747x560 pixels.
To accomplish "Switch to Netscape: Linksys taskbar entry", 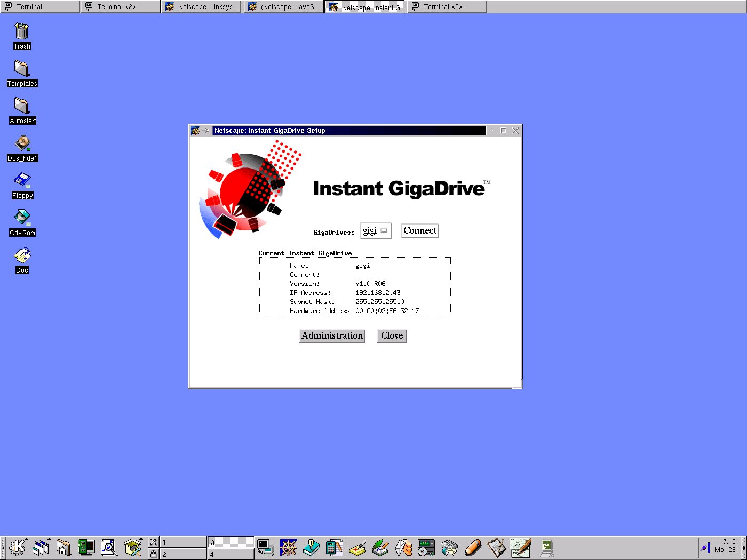I will (x=202, y=7).
